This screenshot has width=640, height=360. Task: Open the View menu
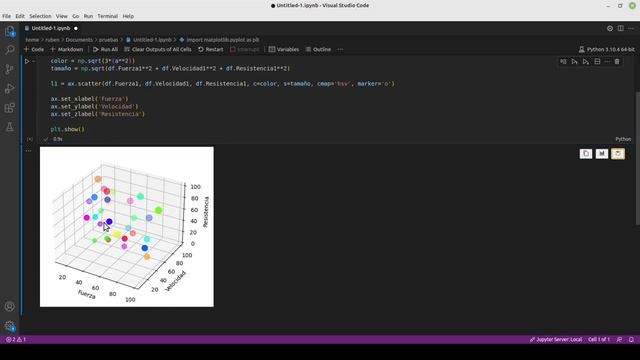62,16
